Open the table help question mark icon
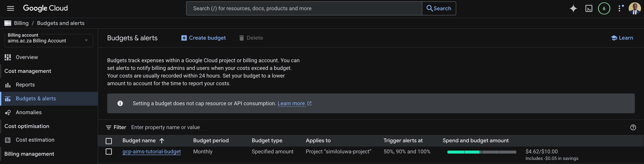Image resolution: width=644 pixels, height=164 pixels. tap(633, 128)
